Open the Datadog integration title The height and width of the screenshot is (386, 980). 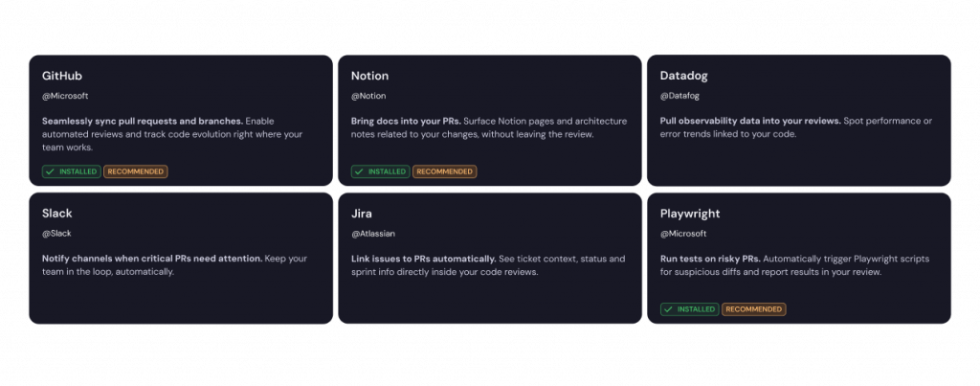pos(684,76)
